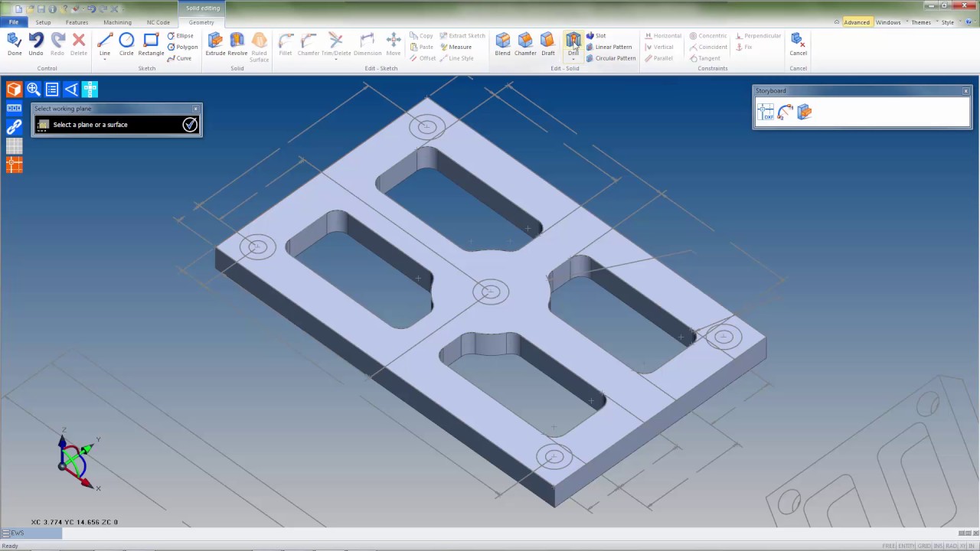Click the chain link icon in sidebar
980x551 pixels.
14,127
